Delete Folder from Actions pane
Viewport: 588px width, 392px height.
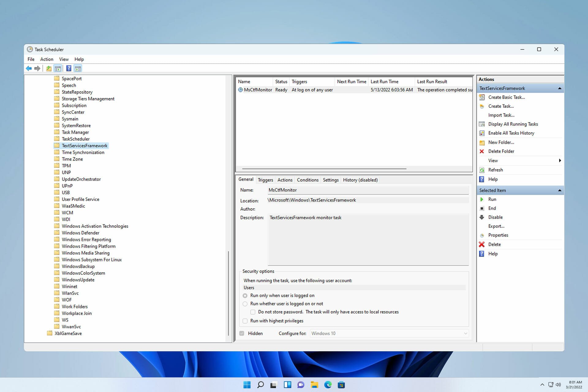(501, 151)
